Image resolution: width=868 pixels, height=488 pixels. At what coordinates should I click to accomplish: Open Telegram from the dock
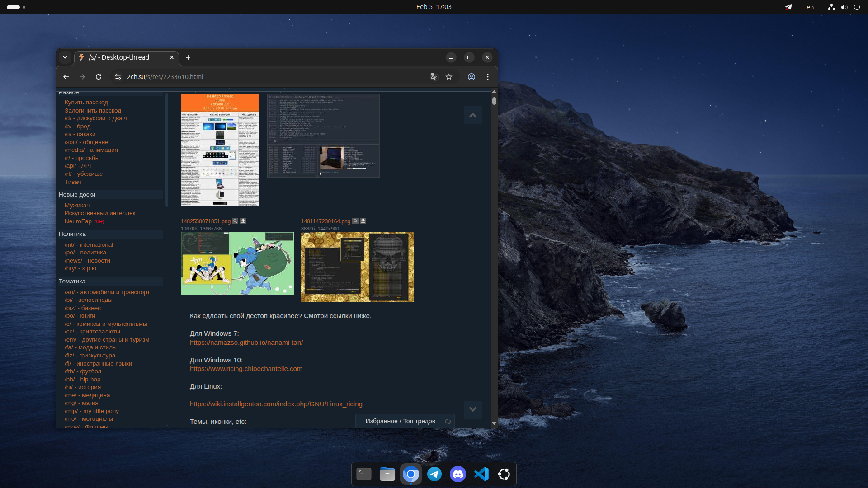pyautogui.click(x=434, y=474)
